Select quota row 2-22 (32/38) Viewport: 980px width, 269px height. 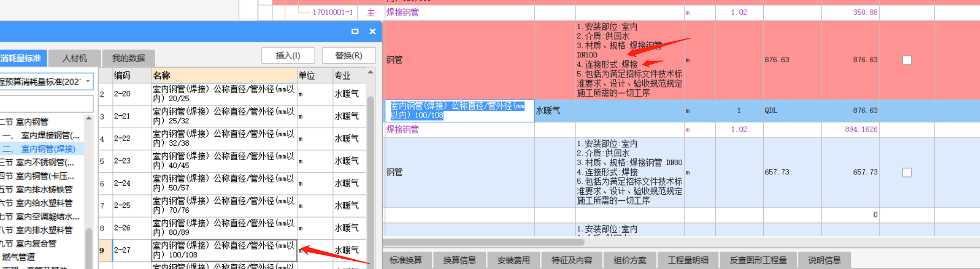(232, 139)
